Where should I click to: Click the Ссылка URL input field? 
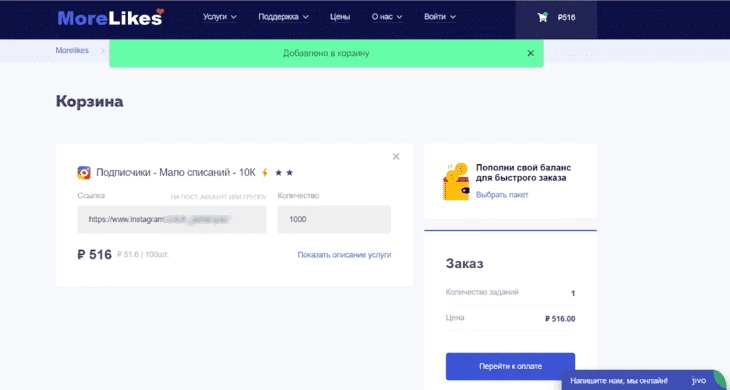172,219
